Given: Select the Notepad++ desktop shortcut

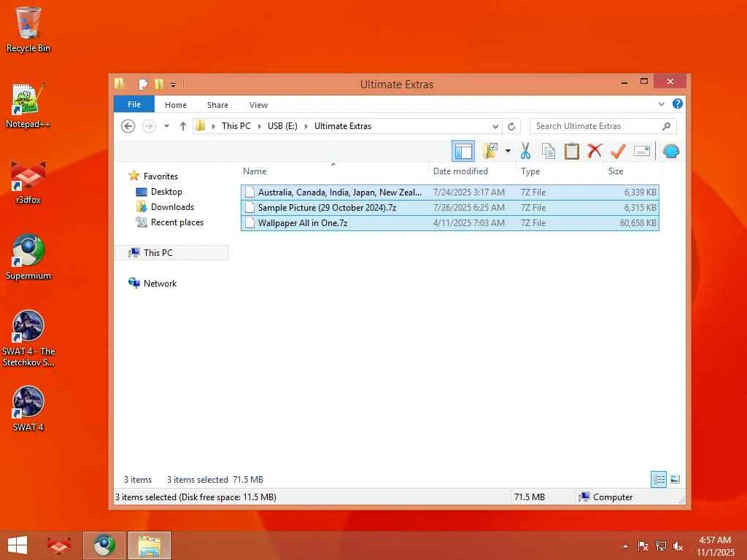Looking at the screenshot, I should click(28, 106).
